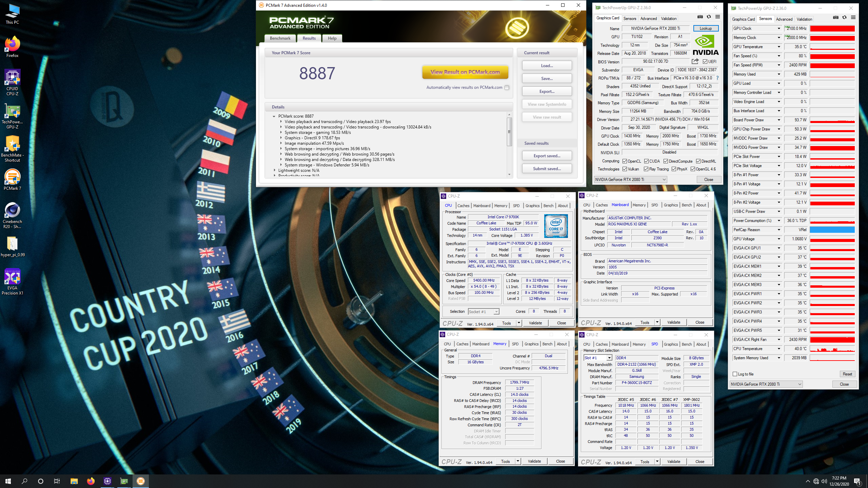Open Task View on taskbar
This screenshot has height=488, width=868.
(57, 481)
